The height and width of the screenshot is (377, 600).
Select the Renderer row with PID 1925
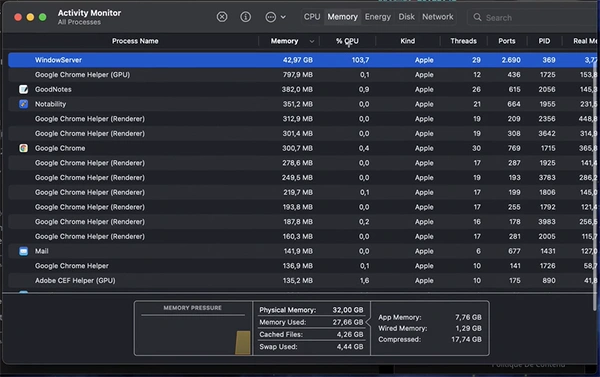(302, 163)
